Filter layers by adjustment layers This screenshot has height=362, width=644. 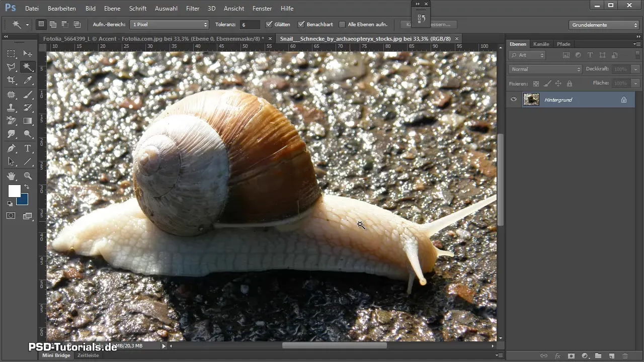(x=578, y=55)
